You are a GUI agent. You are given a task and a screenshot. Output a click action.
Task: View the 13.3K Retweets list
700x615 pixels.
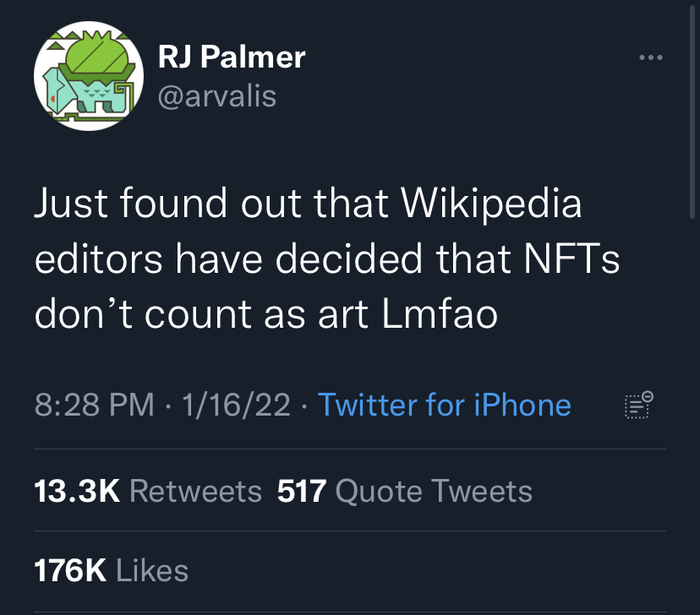click(148, 491)
